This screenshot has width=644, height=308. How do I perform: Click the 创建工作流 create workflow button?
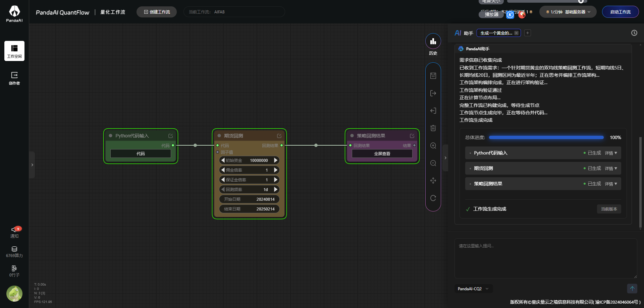point(157,12)
